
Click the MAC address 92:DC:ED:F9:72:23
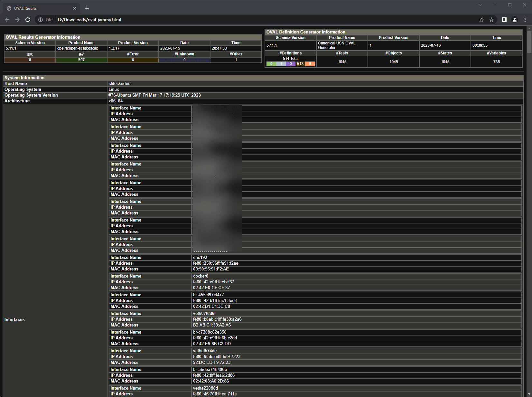(212, 363)
